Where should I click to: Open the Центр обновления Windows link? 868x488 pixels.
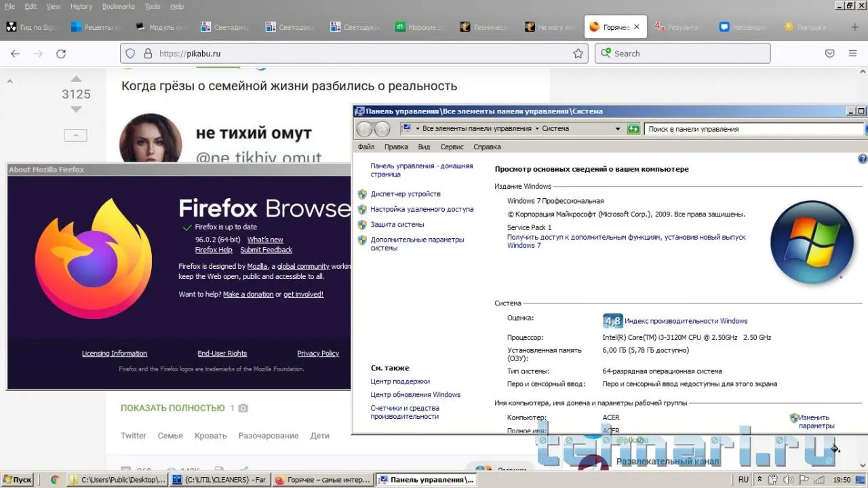(415, 395)
